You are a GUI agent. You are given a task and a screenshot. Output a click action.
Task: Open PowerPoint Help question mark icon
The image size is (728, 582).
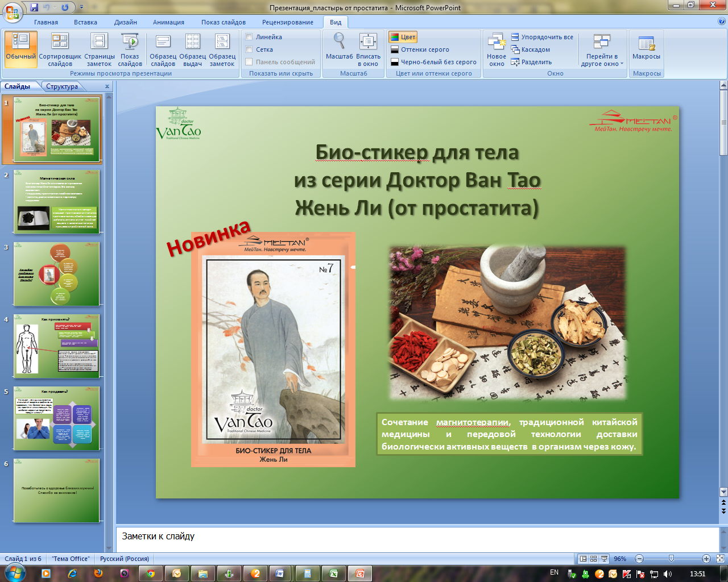[x=722, y=22]
